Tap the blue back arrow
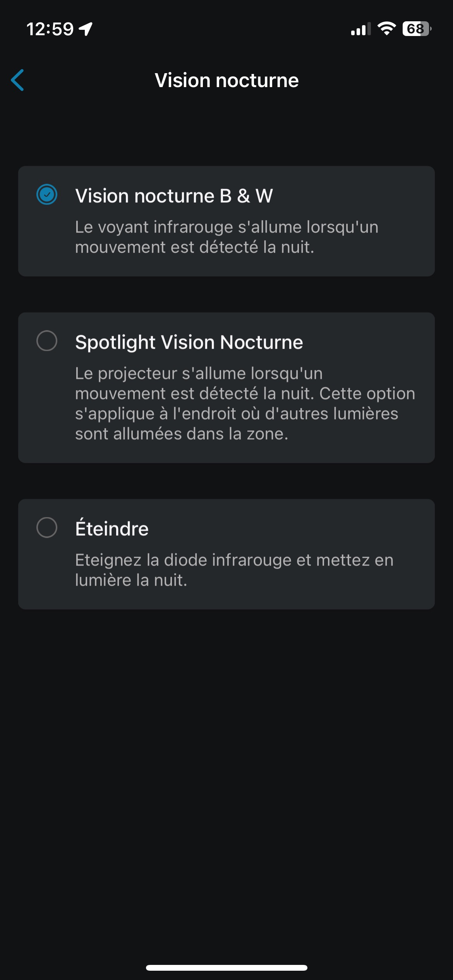Viewport: 453px width, 980px height. tap(18, 80)
